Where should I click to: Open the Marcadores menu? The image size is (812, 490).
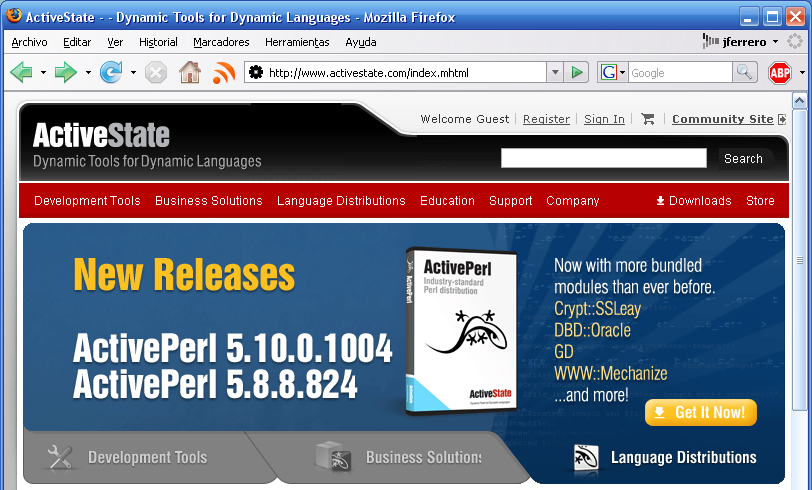coord(221,42)
